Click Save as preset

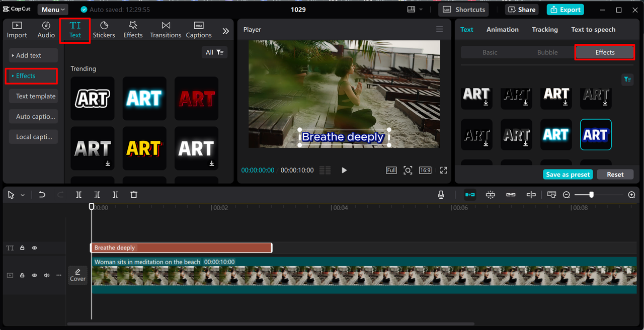(x=568, y=175)
